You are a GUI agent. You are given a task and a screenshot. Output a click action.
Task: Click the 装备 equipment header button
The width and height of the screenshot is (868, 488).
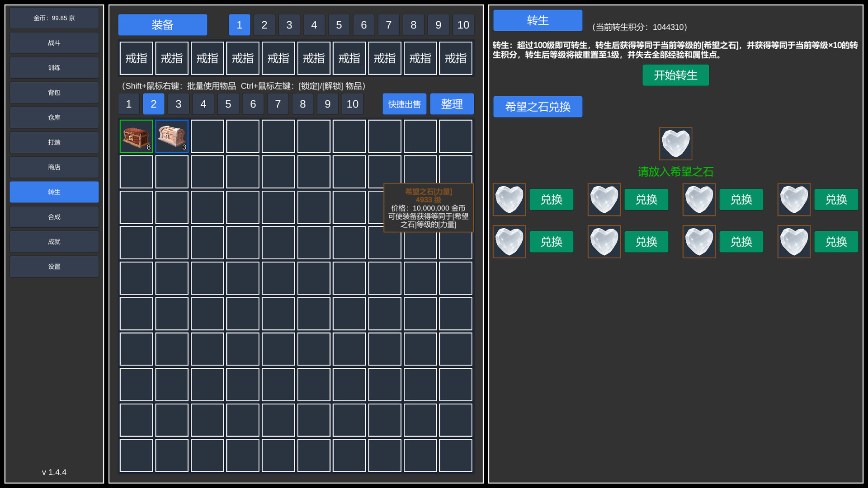point(162,25)
